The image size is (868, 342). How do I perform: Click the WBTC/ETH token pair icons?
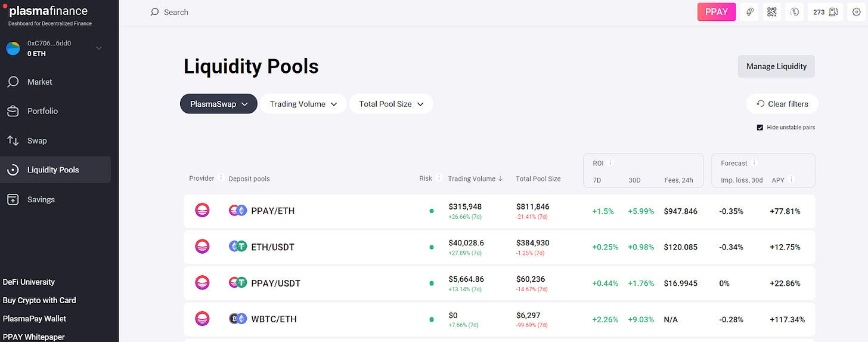pos(238,319)
